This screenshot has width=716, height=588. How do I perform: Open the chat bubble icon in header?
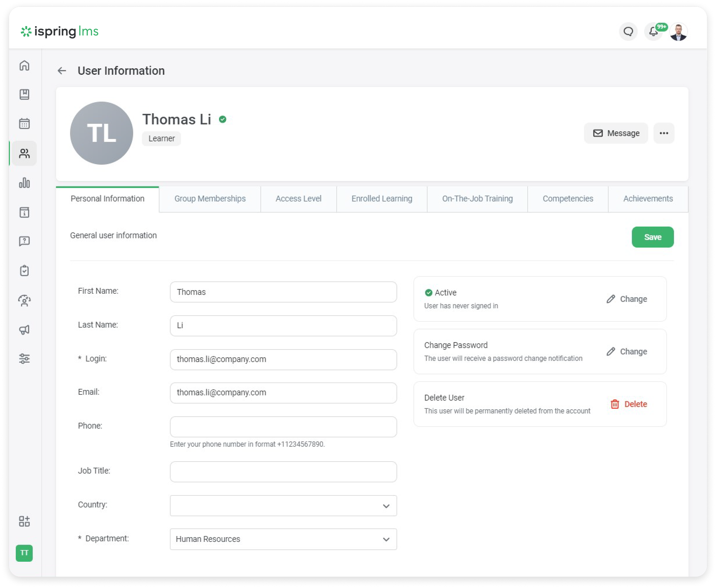click(x=628, y=32)
